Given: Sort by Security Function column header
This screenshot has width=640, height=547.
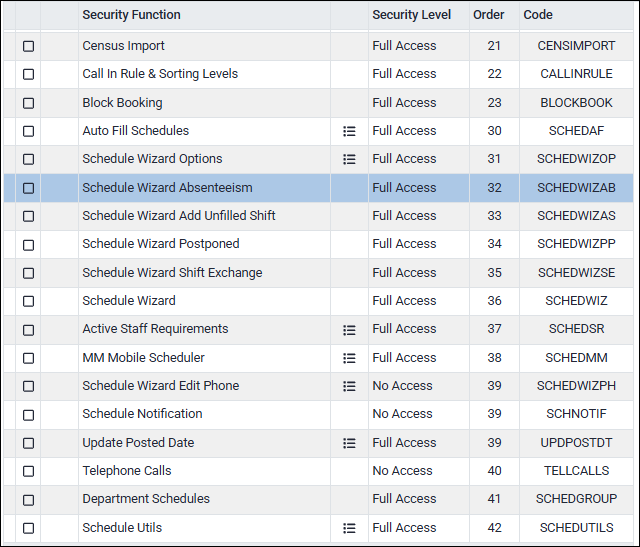Looking at the screenshot, I should 131,15.
